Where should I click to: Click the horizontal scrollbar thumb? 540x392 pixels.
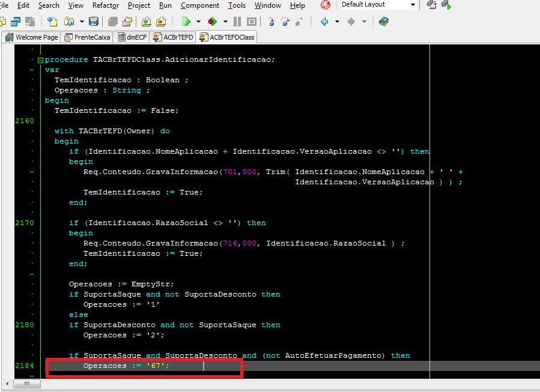click(27, 384)
